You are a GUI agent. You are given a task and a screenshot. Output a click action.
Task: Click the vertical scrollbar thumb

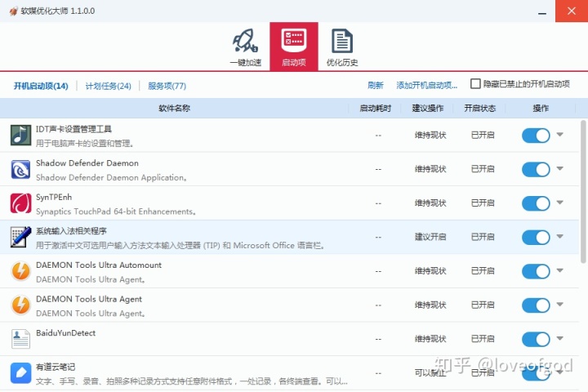tap(583, 191)
